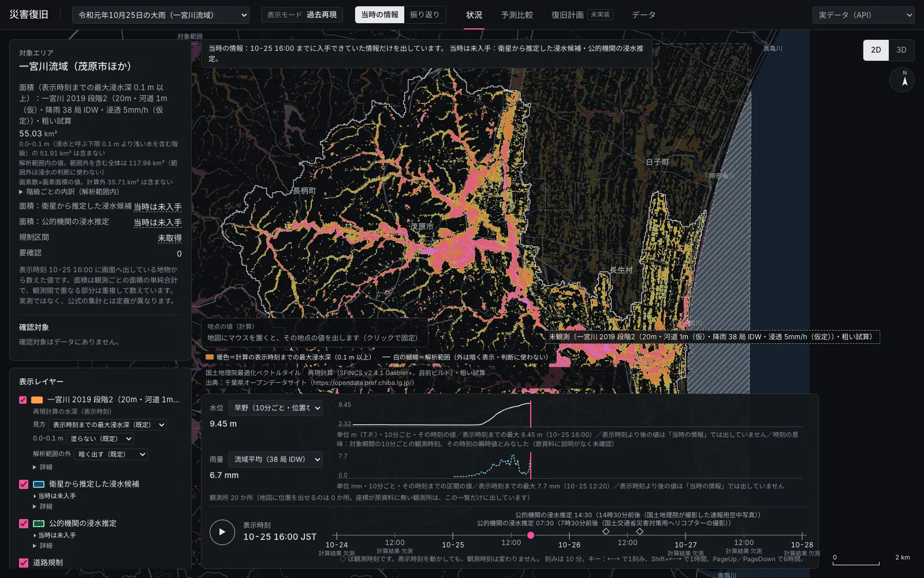Toggle the 道路規制 layer checkbox
The image size is (924, 578).
[24, 563]
